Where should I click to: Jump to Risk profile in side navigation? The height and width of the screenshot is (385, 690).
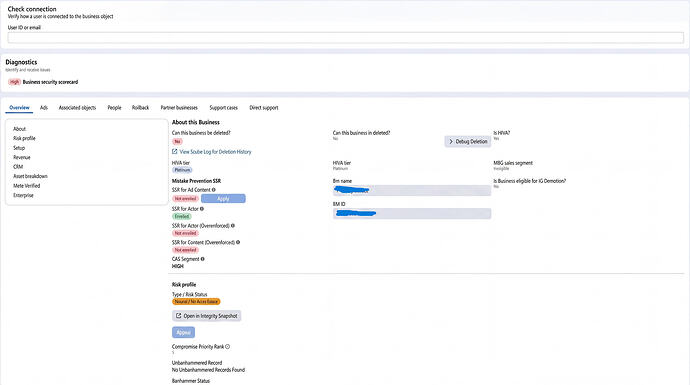click(x=24, y=138)
